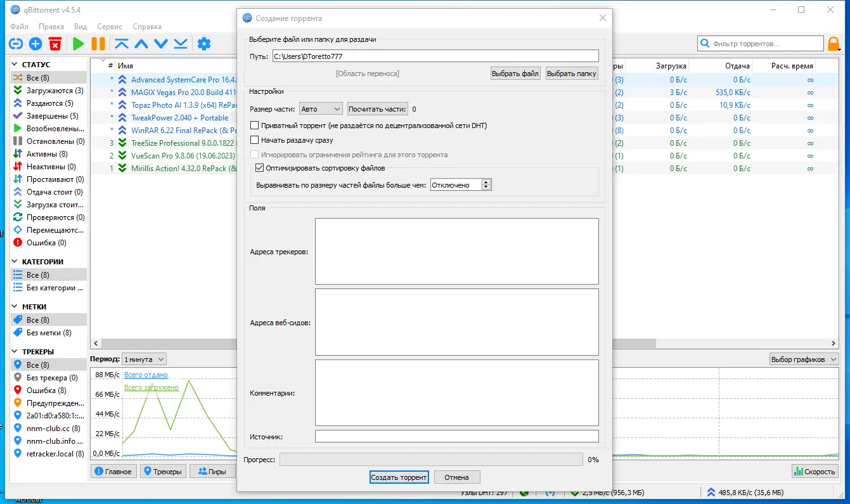Click the Посчитать части button
Screen dimensions: 850x504
[x=377, y=109]
